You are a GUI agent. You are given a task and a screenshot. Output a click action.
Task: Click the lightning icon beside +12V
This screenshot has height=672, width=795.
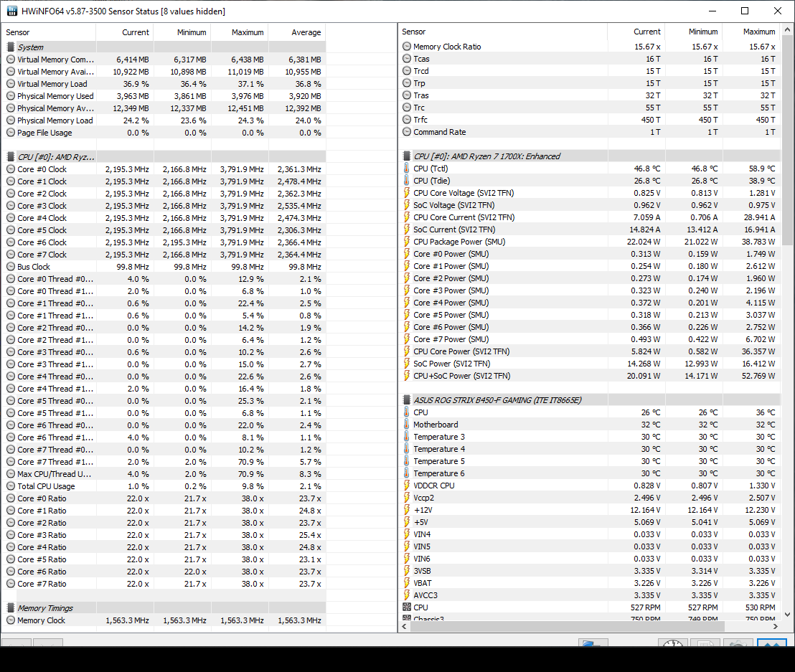[407, 510]
